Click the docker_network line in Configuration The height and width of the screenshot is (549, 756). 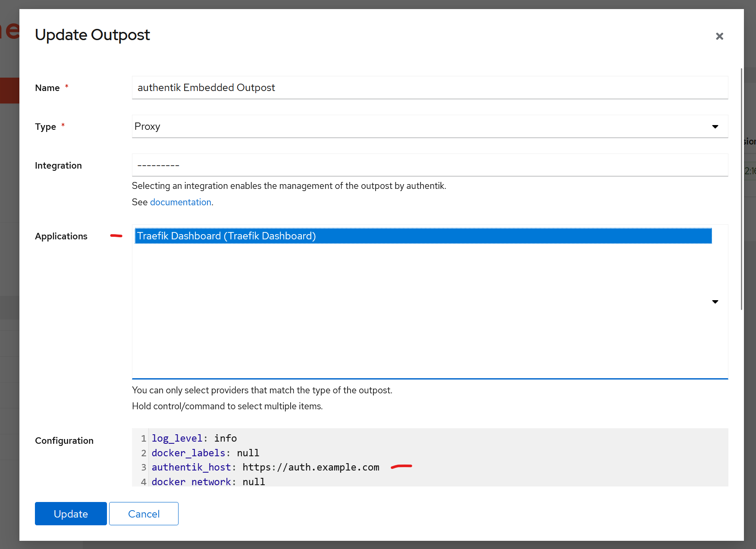pyautogui.click(x=208, y=481)
